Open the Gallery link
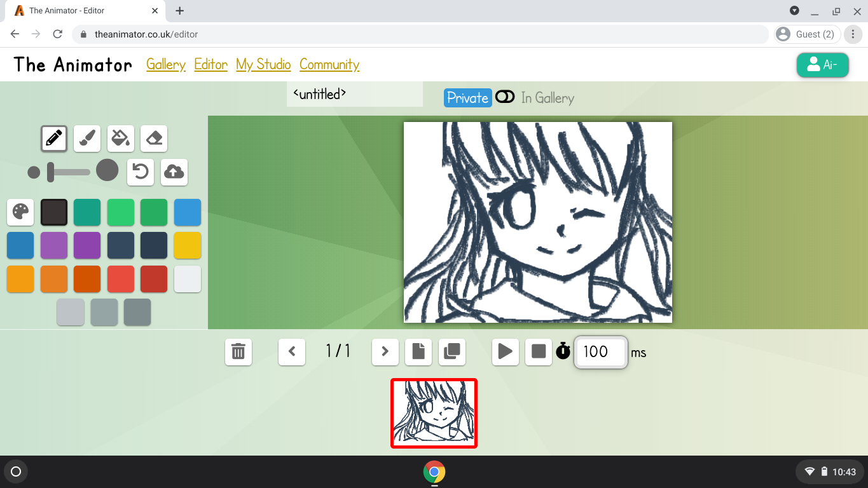This screenshot has width=868, height=488. [x=166, y=65]
